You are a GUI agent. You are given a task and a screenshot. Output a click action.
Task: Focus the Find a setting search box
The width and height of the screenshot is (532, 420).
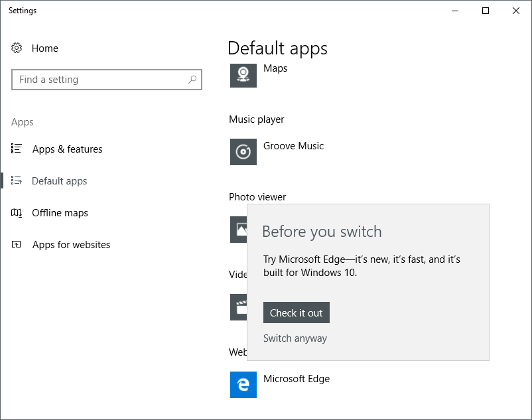click(107, 80)
